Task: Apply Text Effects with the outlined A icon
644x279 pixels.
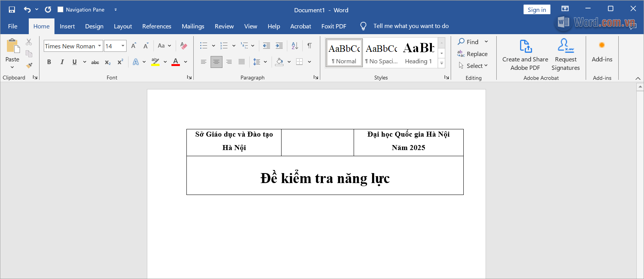Action: click(x=136, y=62)
